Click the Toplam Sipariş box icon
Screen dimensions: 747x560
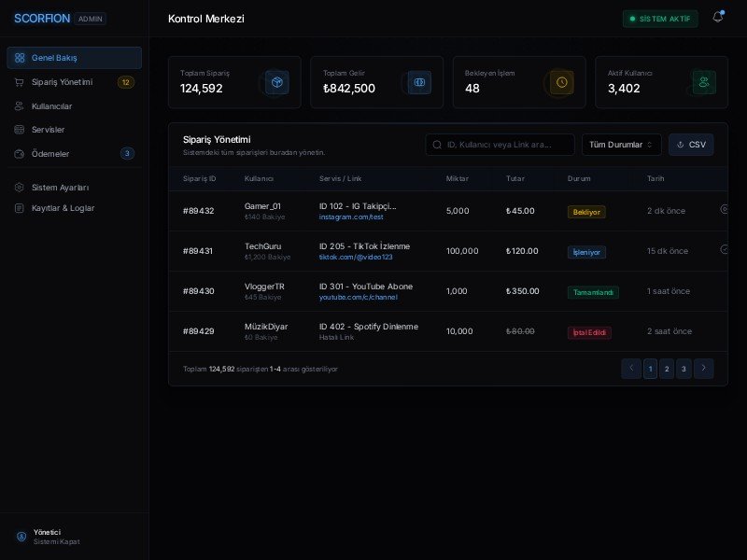[276, 82]
